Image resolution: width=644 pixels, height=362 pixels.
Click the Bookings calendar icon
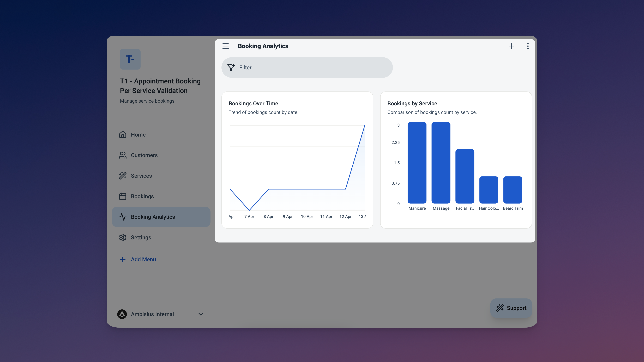(x=123, y=196)
